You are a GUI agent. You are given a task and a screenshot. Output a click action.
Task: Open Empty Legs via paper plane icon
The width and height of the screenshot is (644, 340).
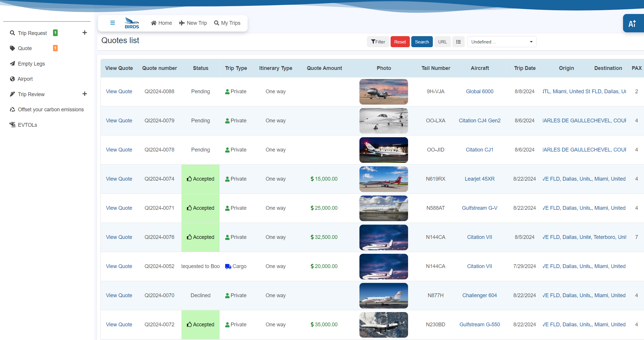coord(12,64)
